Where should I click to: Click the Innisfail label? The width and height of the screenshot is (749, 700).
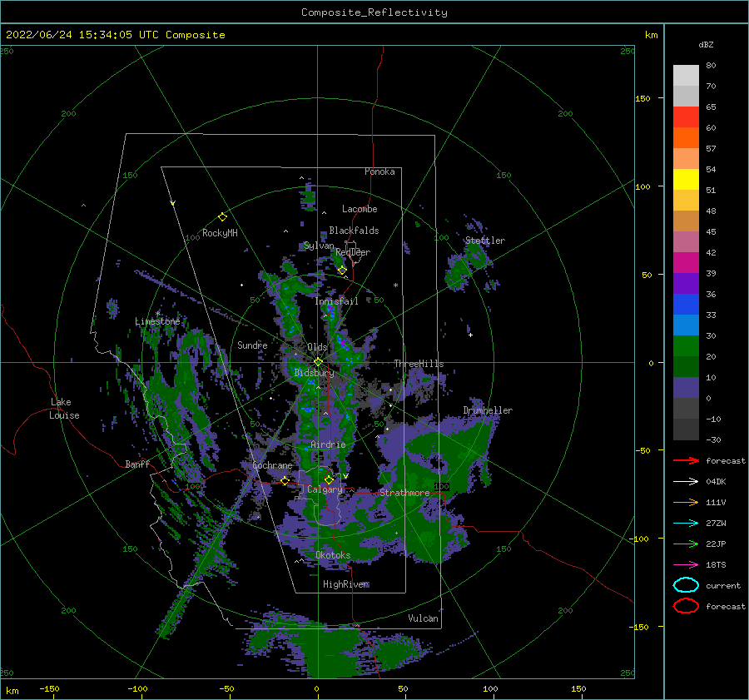[336, 301]
